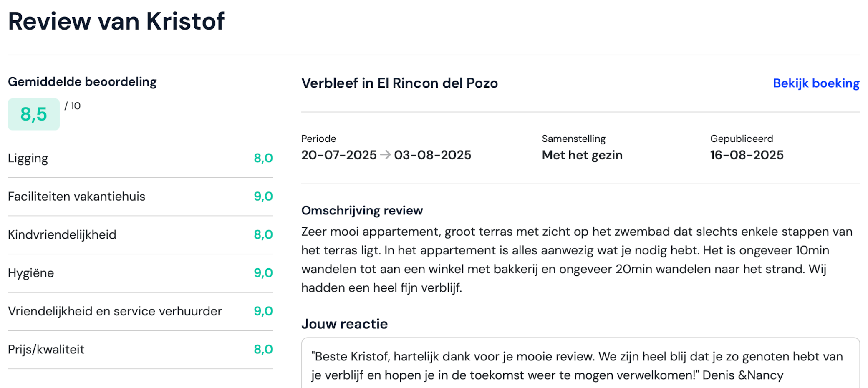Click the Kindvriendelijkheid rating row

(140, 235)
